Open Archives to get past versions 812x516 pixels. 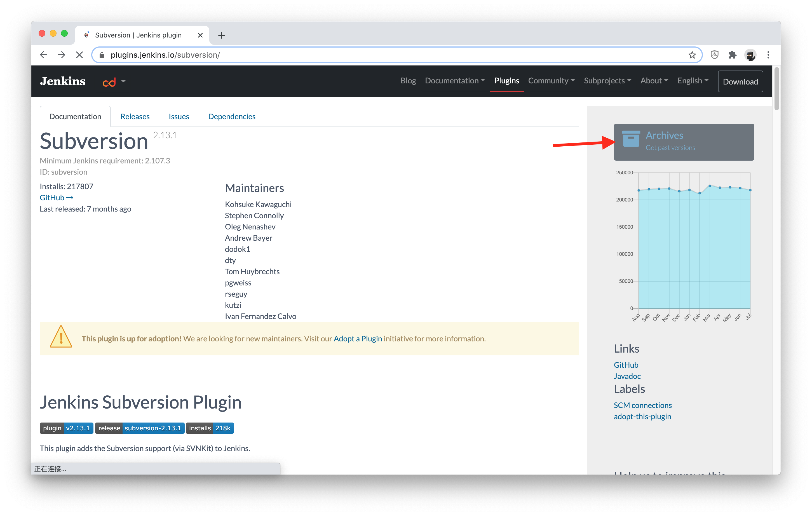684,142
